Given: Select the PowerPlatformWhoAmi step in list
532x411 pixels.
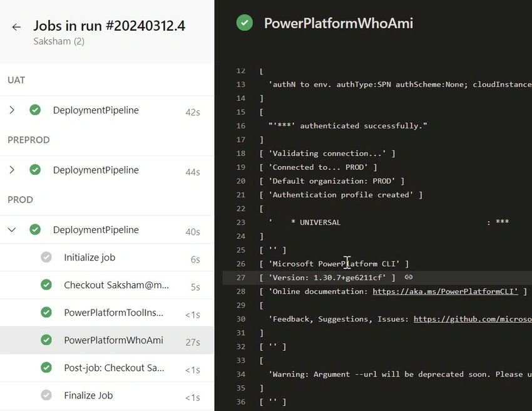Looking at the screenshot, I should [x=107, y=340].
